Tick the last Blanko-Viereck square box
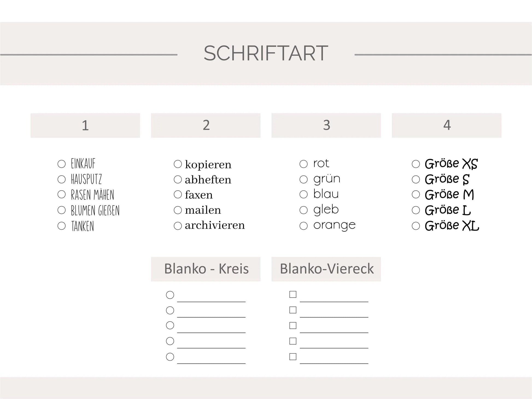 (293, 357)
